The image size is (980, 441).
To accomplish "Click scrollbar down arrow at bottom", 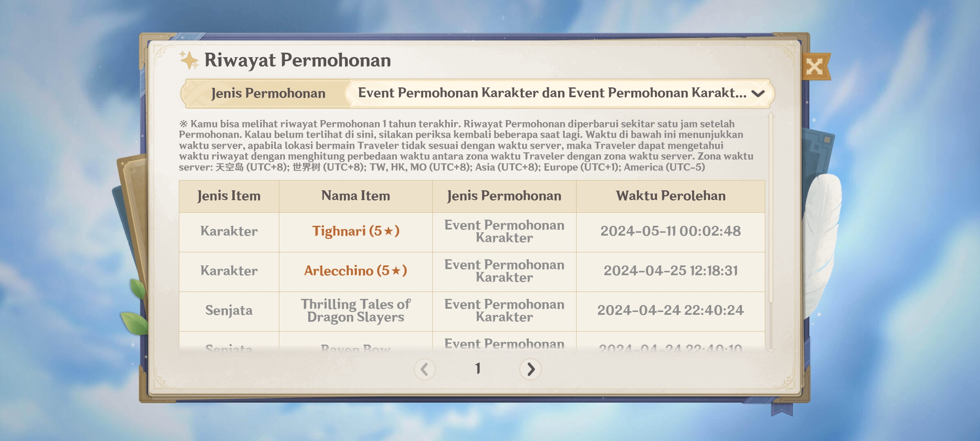I will point(771,350).
